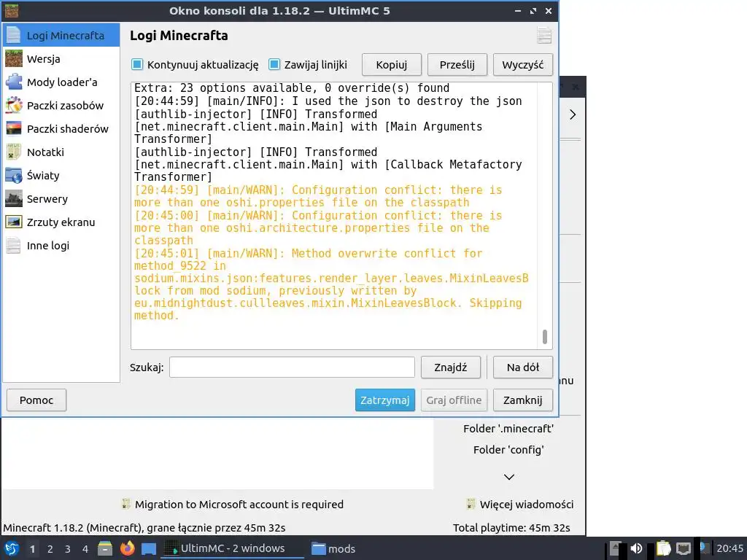Click the Kopiuj button

(x=392, y=65)
